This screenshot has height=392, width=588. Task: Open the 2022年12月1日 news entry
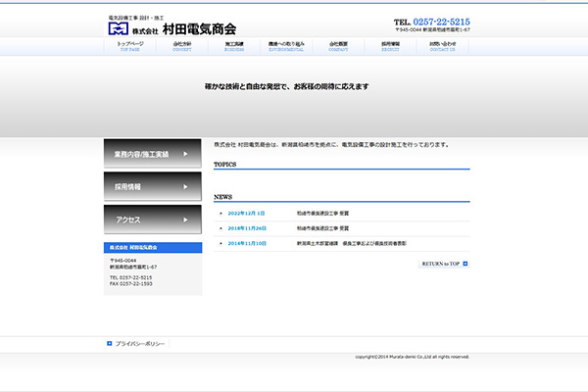[247, 212]
